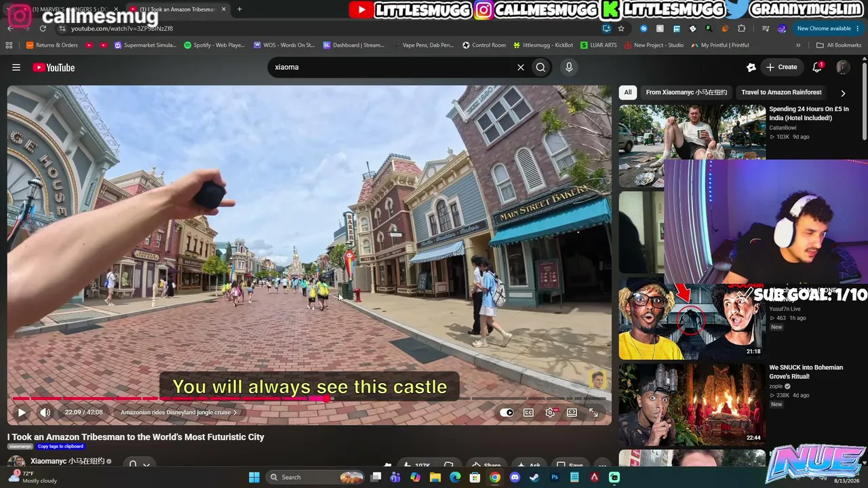Open Xiaomanyc channel avatar
Image resolution: width=868 pixels, height=488 pixels.
16,462
